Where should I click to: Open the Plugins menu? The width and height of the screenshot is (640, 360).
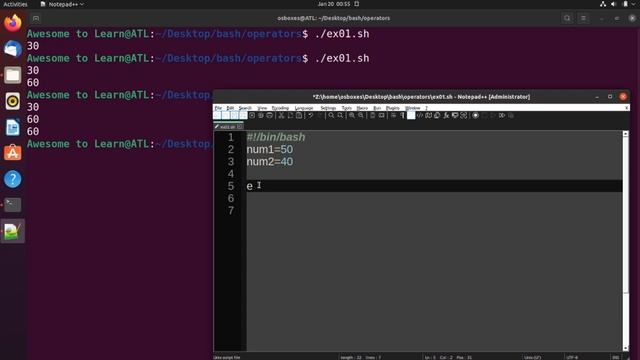click(393, 108)
